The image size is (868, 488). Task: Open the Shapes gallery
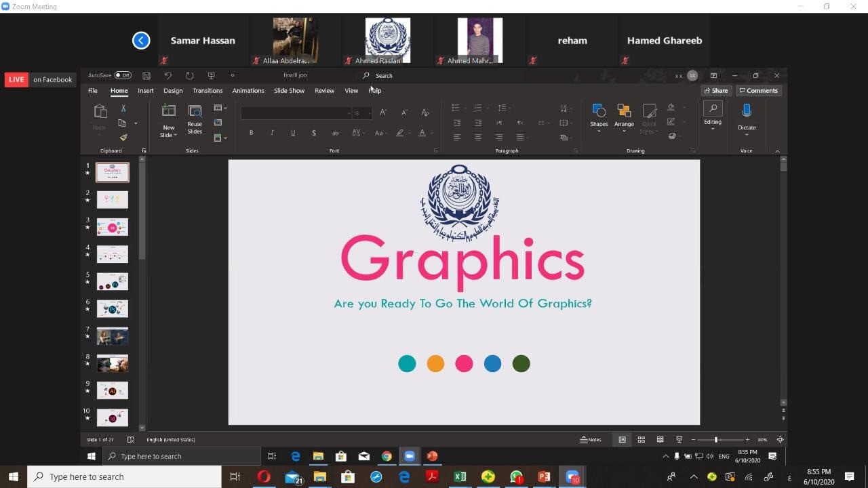point(599,118)
